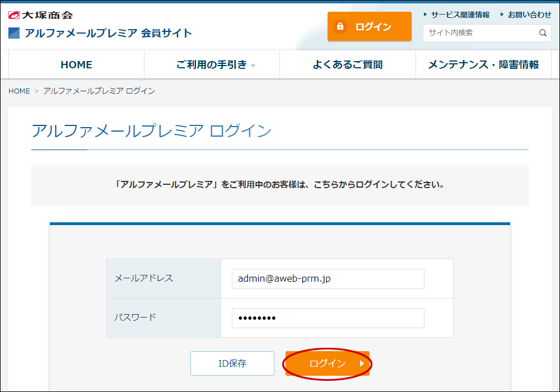The image size is (560, 392).
Task: Open the ご利用の手引き menu
Action: [212, 64]
